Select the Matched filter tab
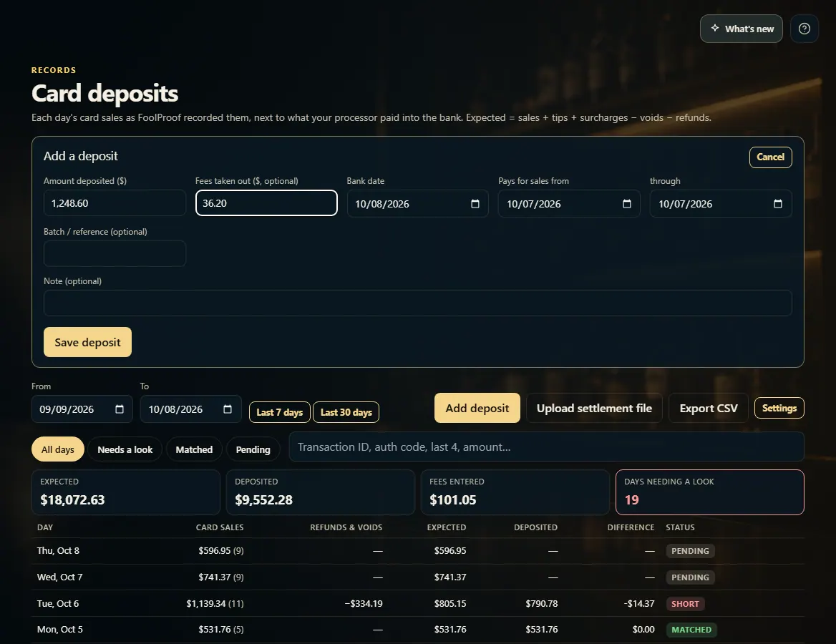 coord(194,449)
